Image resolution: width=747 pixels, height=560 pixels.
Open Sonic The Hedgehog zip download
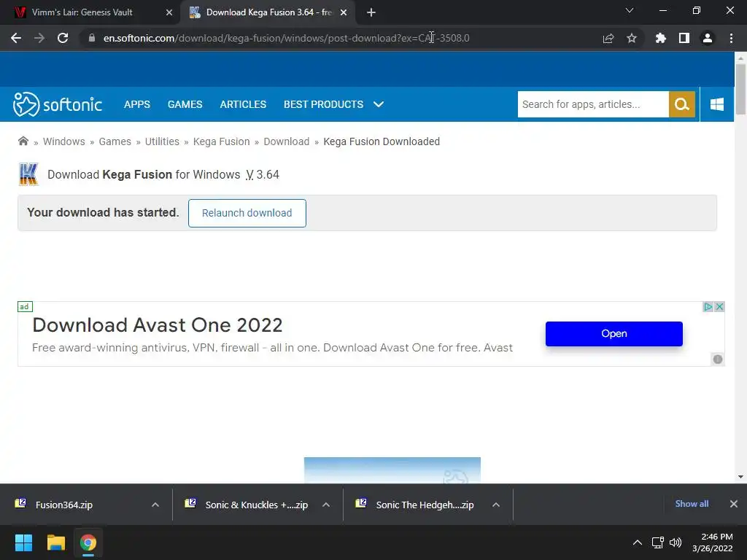point(425,505)
